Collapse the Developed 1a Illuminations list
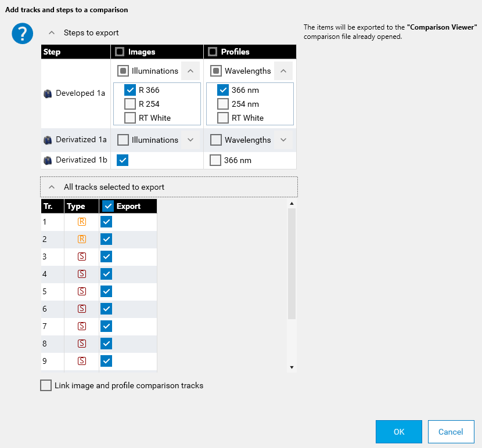Viewport: 482px width, 448px height. [190, 71]
